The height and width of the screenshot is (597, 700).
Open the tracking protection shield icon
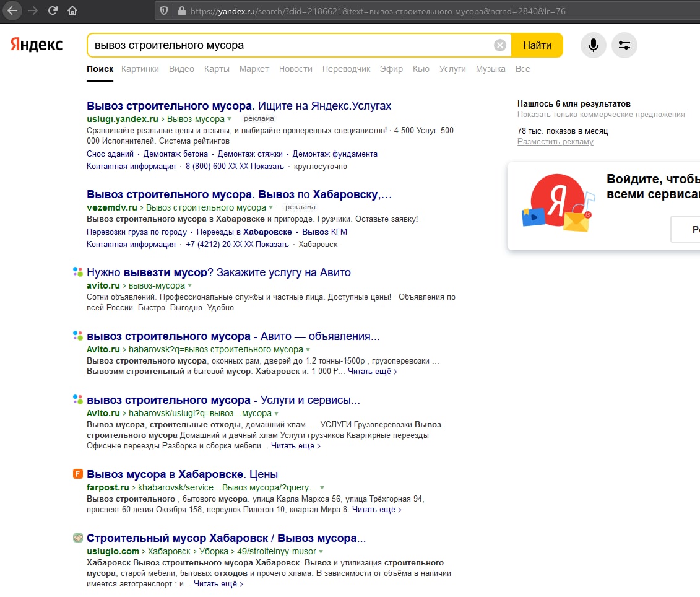[164, 11]
